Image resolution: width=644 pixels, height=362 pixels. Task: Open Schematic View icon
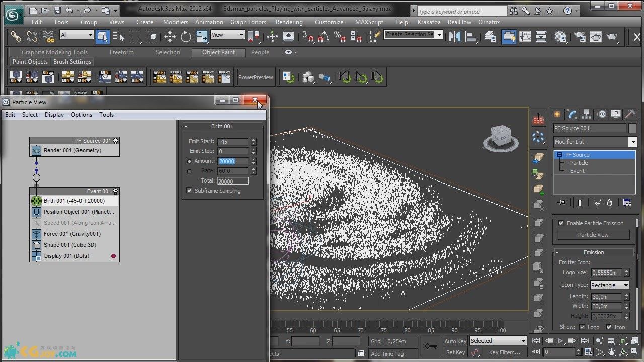click(x=541, y=36)
